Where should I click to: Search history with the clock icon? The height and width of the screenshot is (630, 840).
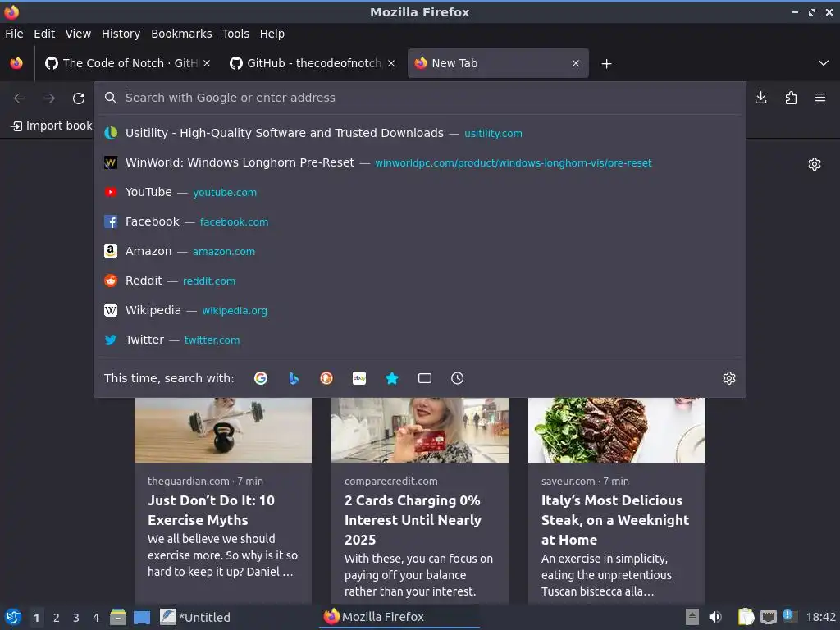point(458,378)
